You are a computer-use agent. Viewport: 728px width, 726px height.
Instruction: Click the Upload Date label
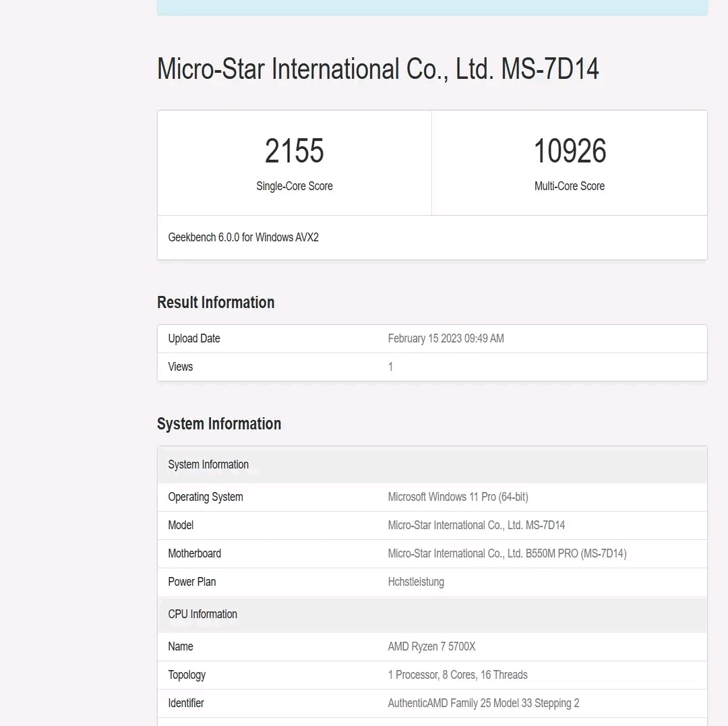[x=194, y=338]
